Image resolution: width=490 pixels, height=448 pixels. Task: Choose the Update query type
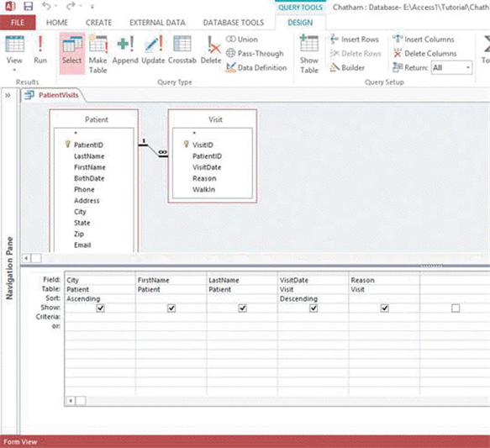pos(153,50)
